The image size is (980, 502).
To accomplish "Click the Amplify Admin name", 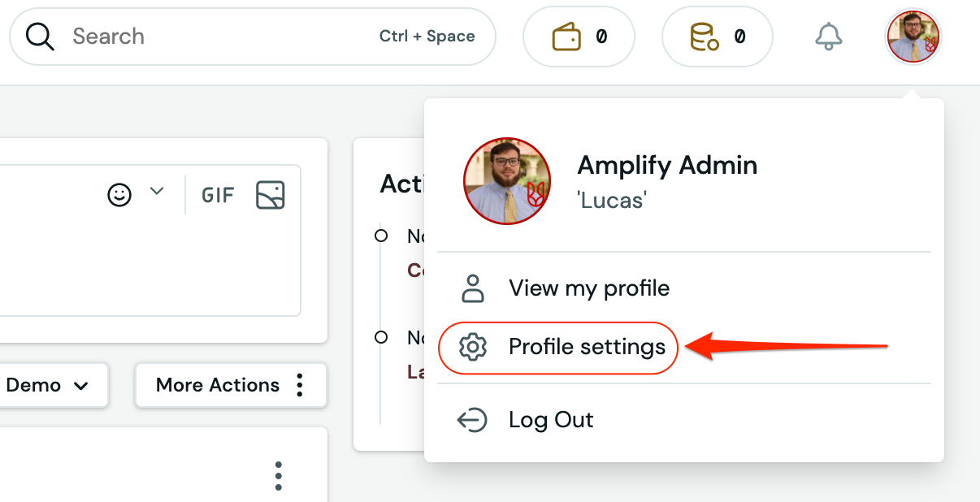I will coord(667,166).
